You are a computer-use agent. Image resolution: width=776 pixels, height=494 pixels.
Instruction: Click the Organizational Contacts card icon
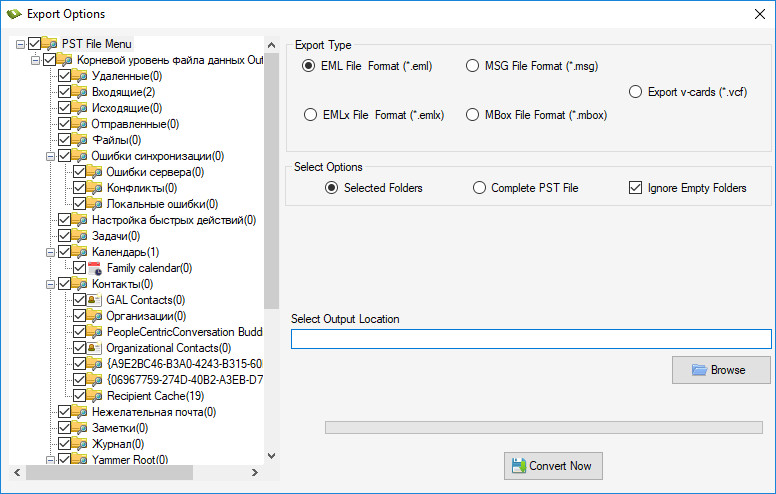click(96, 348)
